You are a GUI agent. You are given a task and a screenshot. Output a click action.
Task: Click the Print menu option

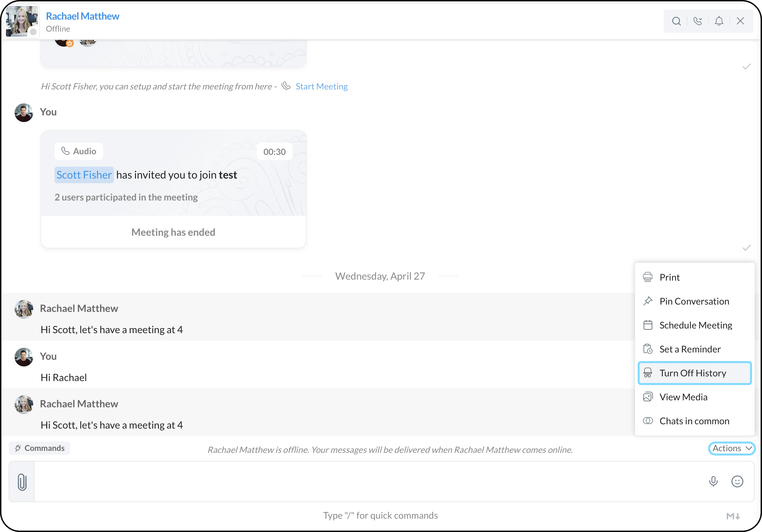[x=669, y=277]
